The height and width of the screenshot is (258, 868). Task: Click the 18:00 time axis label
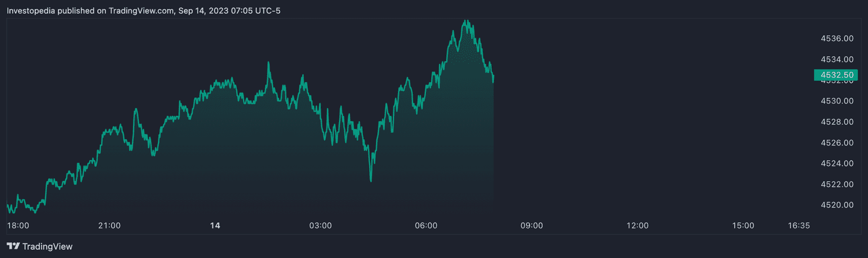[17, 226]
